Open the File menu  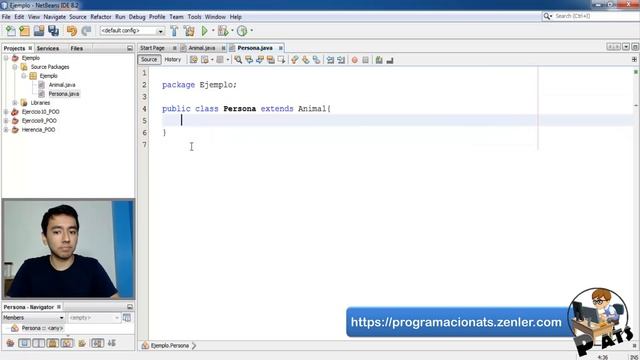point(6,17)
